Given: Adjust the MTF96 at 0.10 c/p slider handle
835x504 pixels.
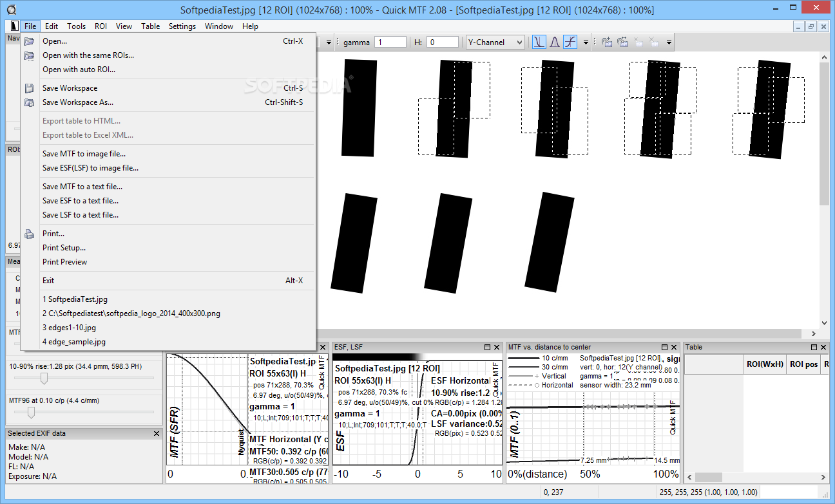Looking at the screenshot, I should pos(30,413).
